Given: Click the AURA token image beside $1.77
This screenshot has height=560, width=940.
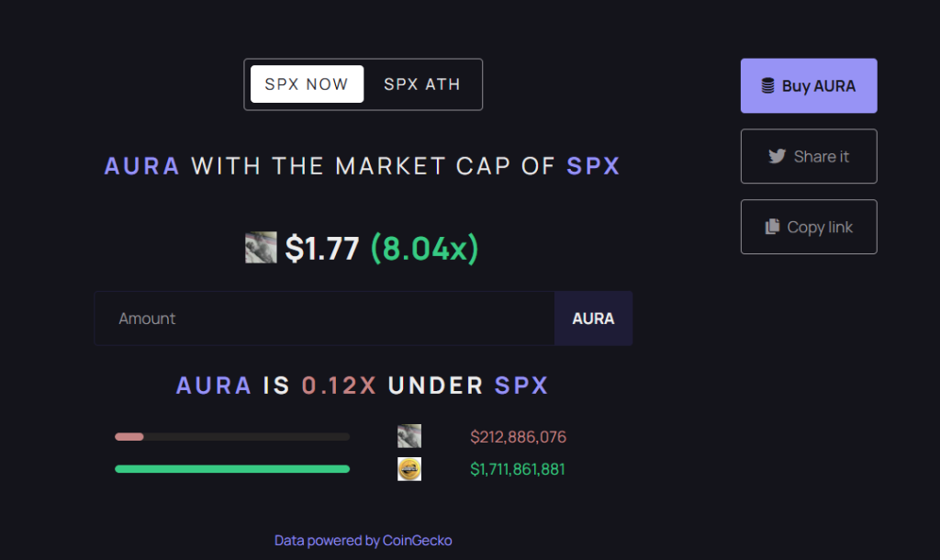Looking at the screenshot, I should pyautogui.click(x=261, y=248).
